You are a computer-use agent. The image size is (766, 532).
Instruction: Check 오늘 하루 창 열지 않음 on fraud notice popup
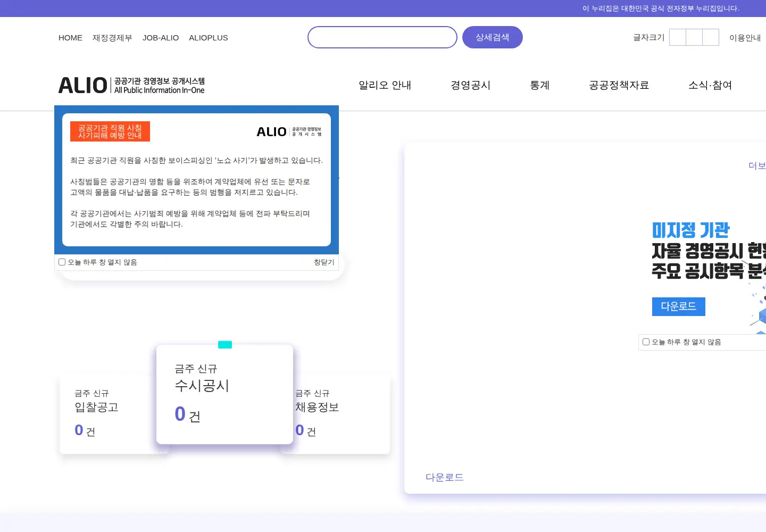click(x=62, y=262)
